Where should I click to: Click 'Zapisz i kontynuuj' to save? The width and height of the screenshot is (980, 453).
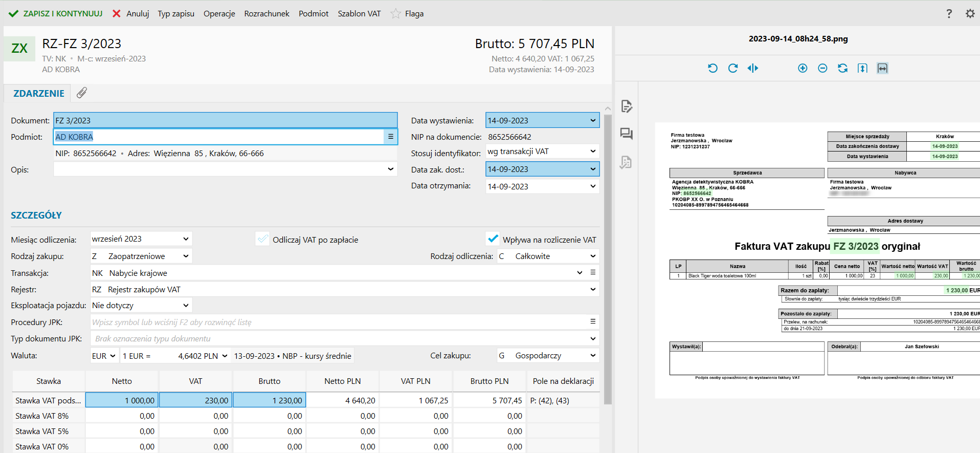(x=56, y=14)
